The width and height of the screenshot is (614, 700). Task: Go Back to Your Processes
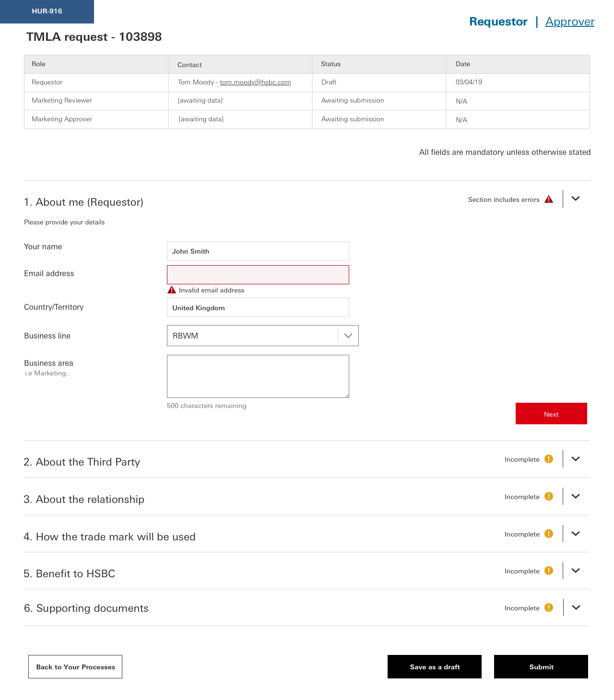[75, 667]
